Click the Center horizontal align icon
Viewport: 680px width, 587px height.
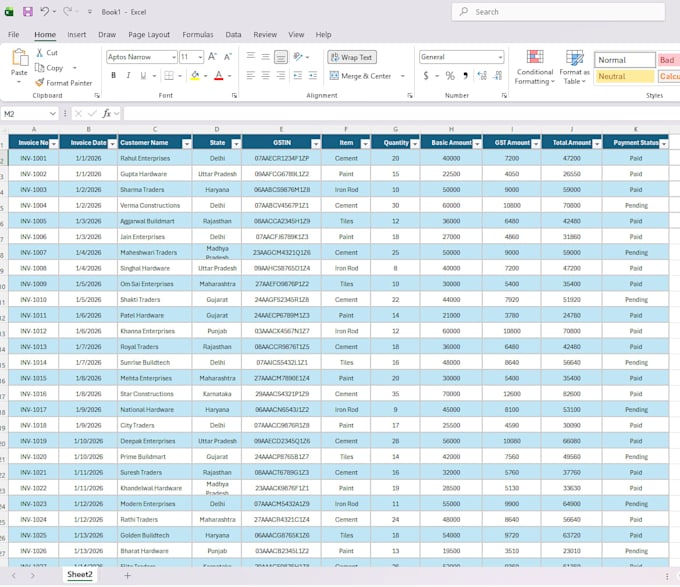click(x=265, y=75)
